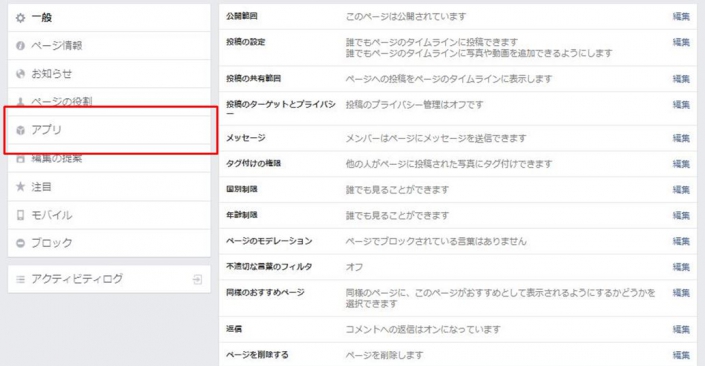Image resolution: width=705 pixels, height=366 pixels.
Task: Edit the 不適切な言葉のフィルタ setting
Action: coord(681,267)
